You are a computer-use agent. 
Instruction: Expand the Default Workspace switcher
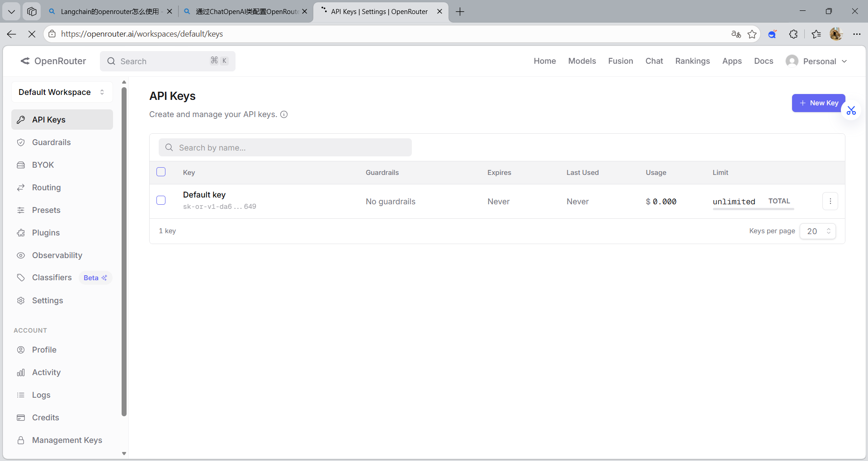coord(62,92)
